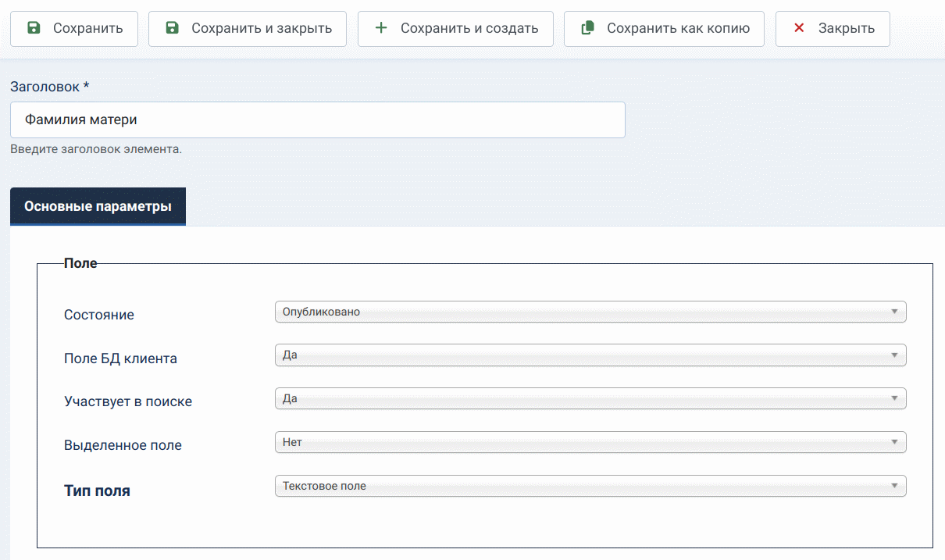Click the plus icon on Сохранить и создать

click(x=381, y=28)
